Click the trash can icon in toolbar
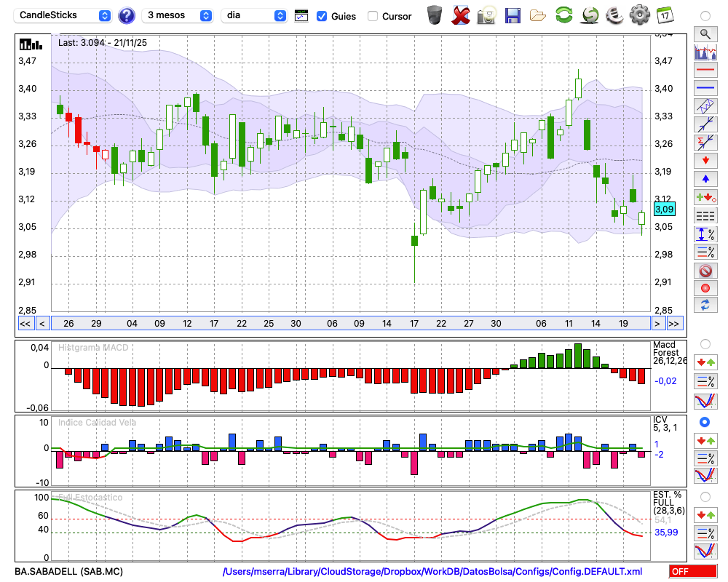The height and width of the screenshot is (582, 728). [x=435, y=15]
